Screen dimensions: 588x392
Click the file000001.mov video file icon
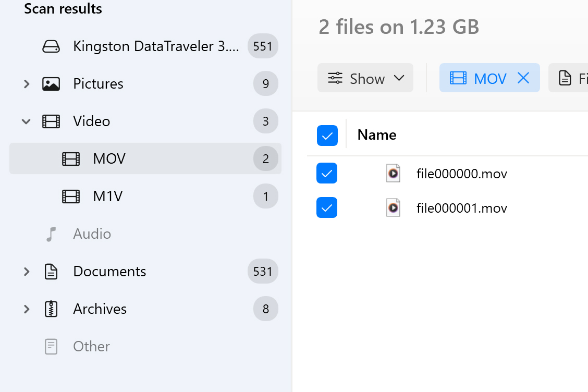click(393, 208)
